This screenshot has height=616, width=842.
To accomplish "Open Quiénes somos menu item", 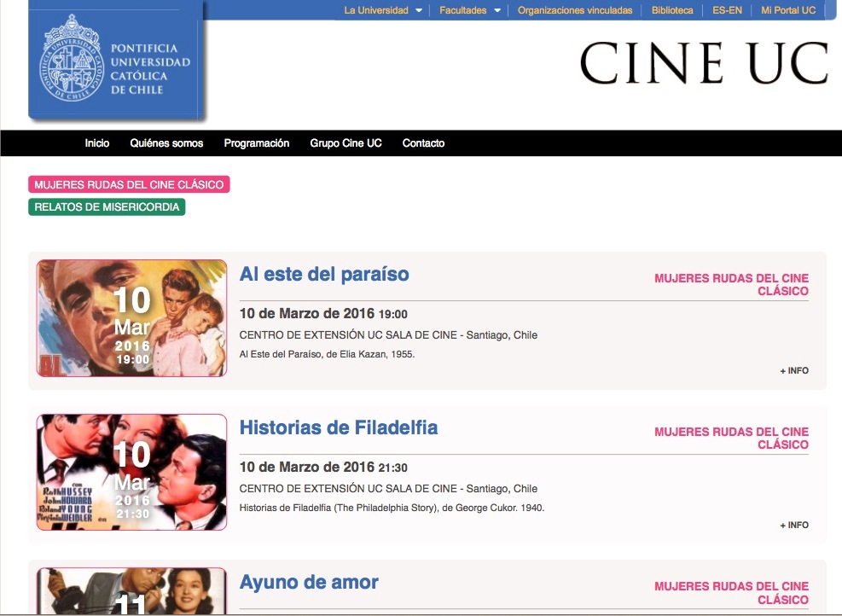I will click(166, 143).
